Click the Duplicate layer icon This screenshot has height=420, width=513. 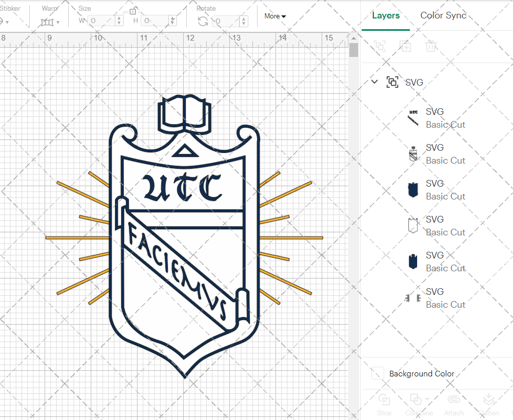[405, 46]
